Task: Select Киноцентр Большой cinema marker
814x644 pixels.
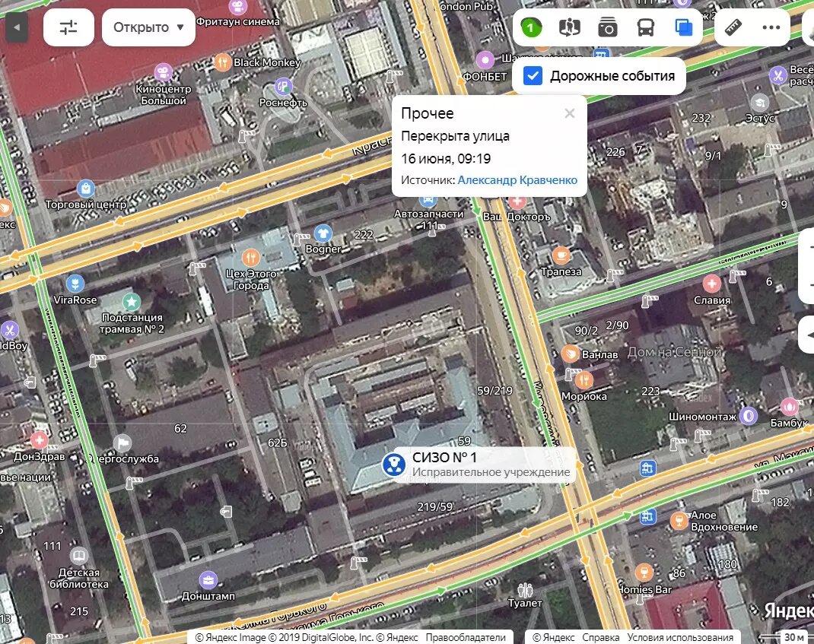Action: pos(164,71)
